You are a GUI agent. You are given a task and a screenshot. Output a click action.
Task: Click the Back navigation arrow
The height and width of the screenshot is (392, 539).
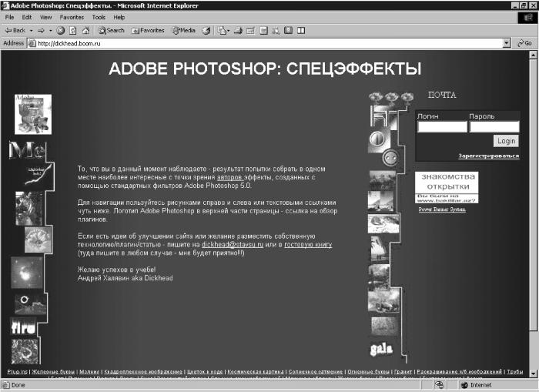pos(15,31)
